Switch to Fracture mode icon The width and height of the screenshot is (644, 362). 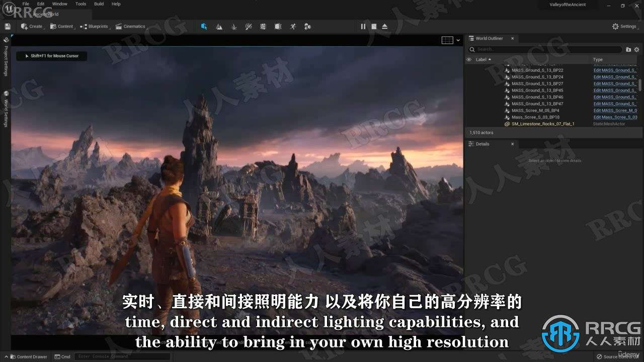pyautogui.click(x=278, y=26)
